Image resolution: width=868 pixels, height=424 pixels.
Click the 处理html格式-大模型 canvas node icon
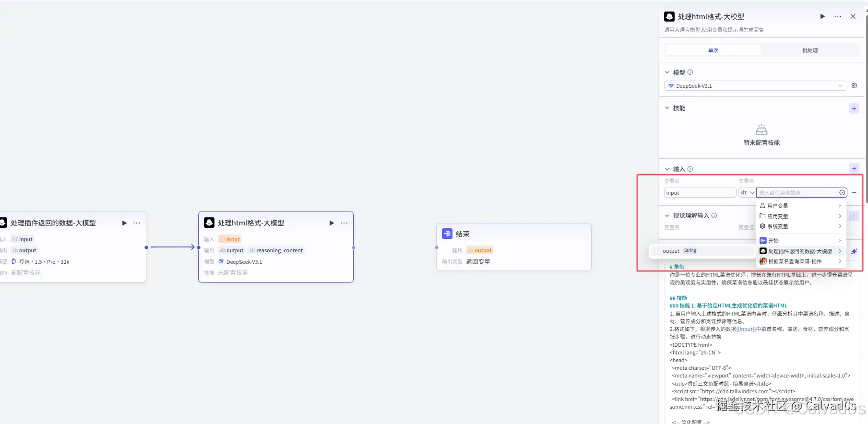coord(209,223)
